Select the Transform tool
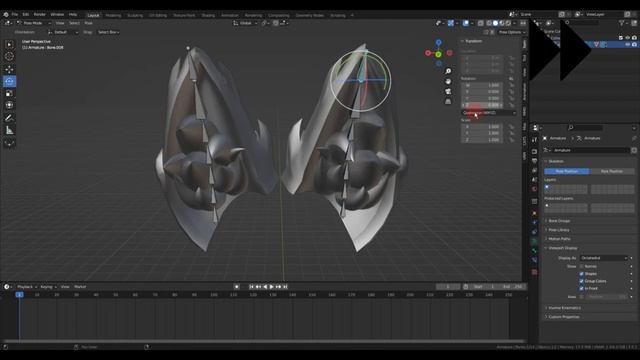This screenshot has width=640, height=360. point(9,105)
